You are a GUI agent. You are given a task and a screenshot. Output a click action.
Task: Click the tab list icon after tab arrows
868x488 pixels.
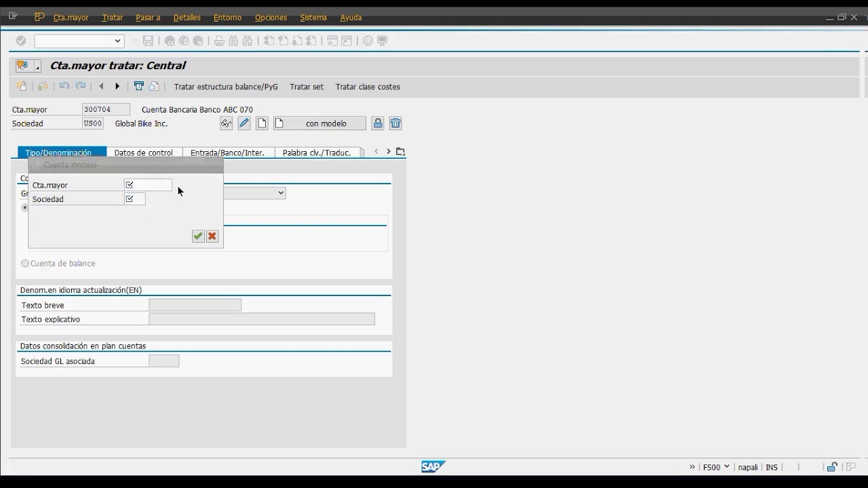400,152
